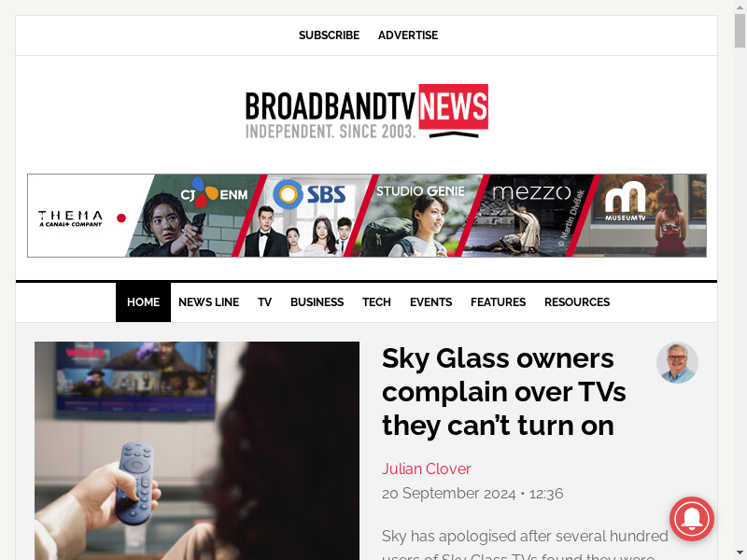Click the SBS logo in banner

click(x=310, y=194)
